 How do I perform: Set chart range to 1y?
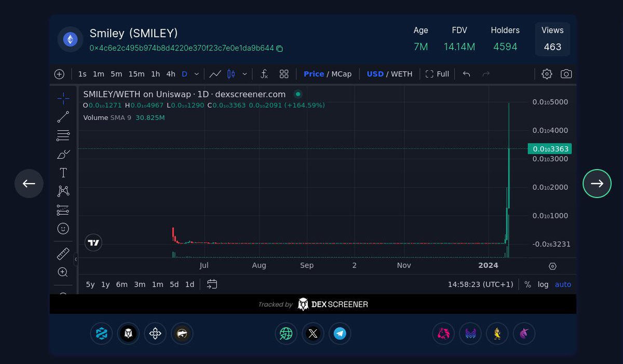tap(105, 284)
